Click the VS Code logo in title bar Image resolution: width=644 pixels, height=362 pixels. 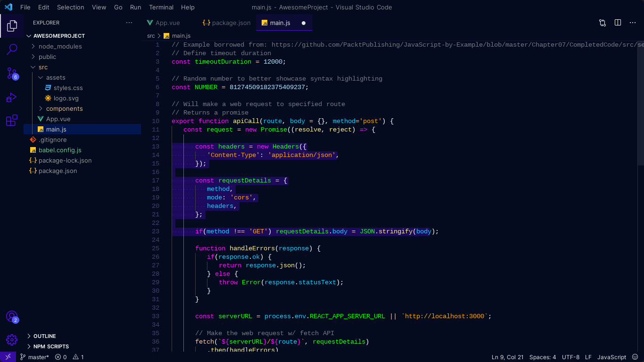pyautogui.click(x=8, y=7)
